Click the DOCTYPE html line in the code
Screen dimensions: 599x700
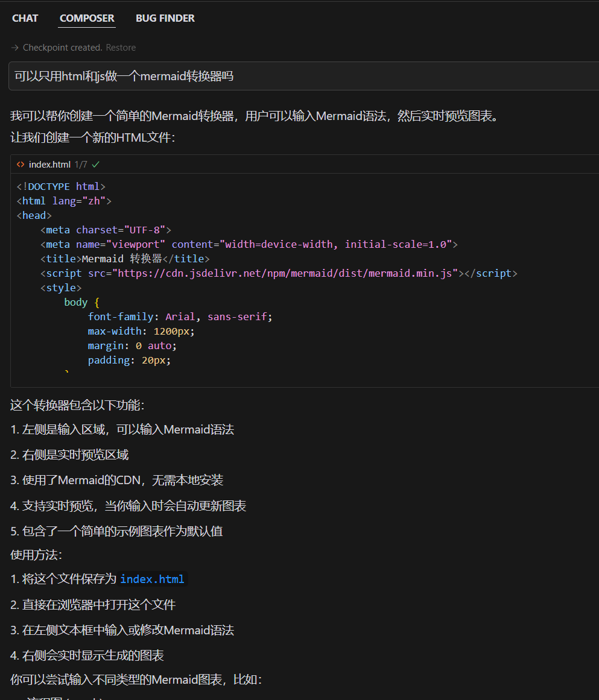[x=61, y=186]
